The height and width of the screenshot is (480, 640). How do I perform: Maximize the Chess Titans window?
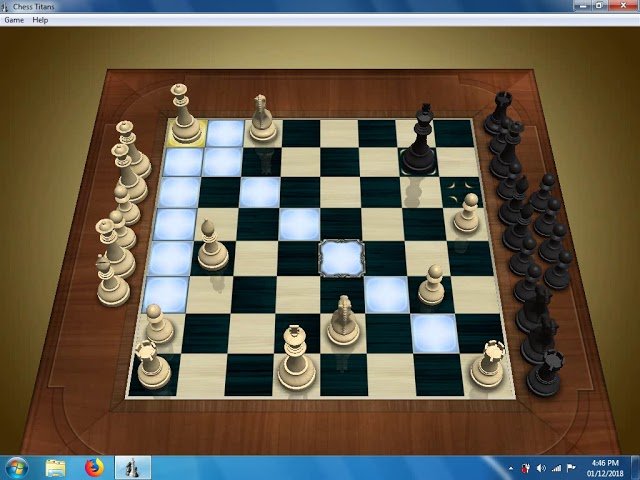coord(600,6)
